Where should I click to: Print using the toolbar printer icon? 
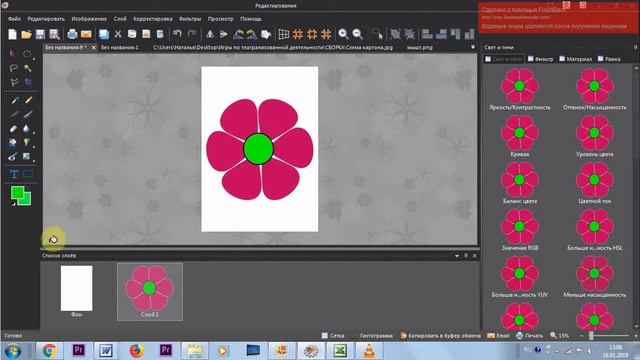click(x=72, y=34)
